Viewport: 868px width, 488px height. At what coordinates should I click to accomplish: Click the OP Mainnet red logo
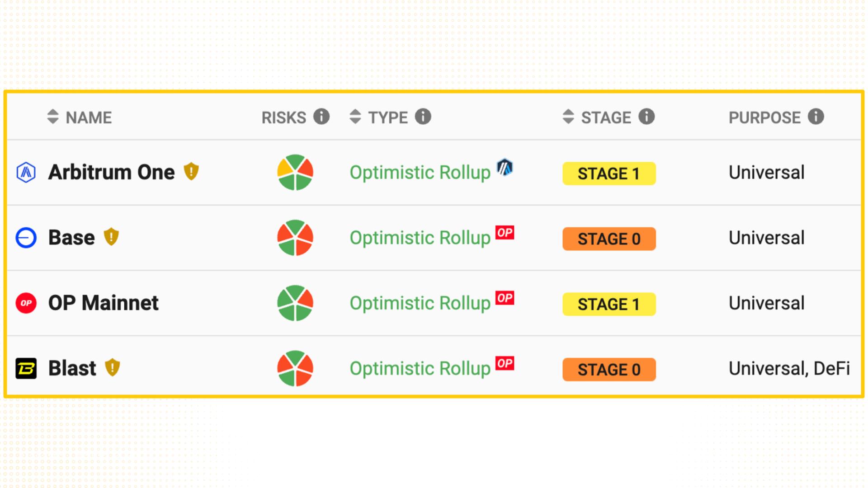point(26,303)
